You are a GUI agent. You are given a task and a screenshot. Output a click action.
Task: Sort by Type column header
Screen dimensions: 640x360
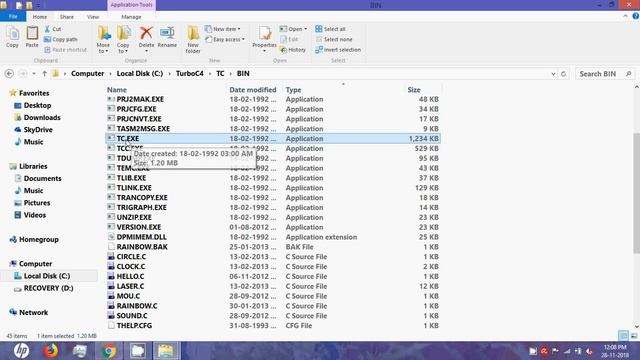pos(293,90)
